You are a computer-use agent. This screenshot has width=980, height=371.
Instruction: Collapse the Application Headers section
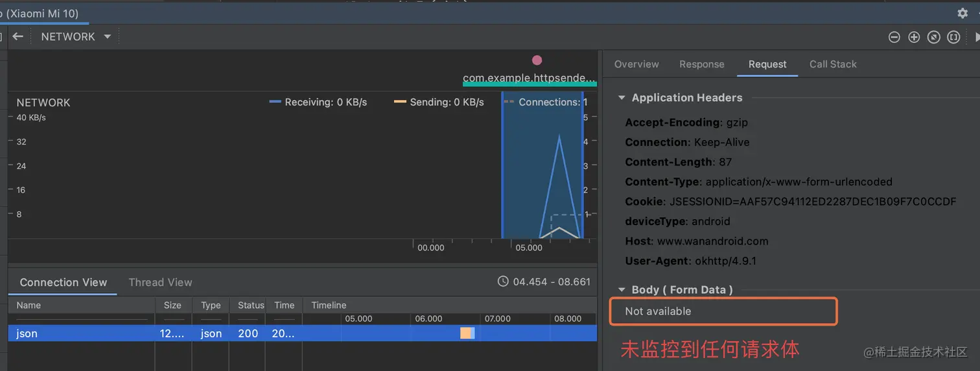point(622,98)
